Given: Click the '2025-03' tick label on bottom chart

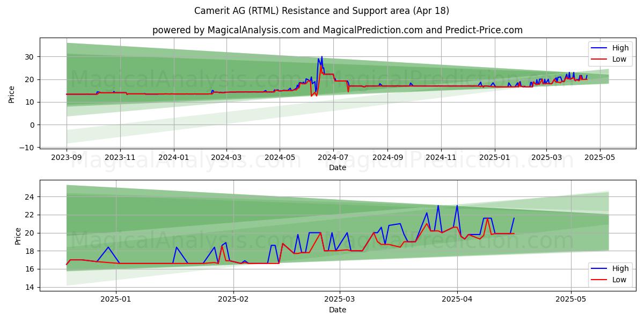Looking at the screenshot, I should click(x=340, y=301).
